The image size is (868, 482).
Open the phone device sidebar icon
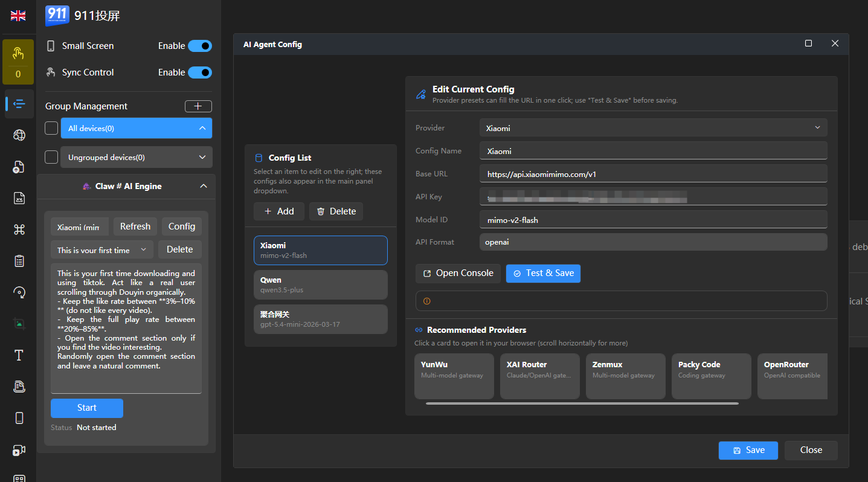coord(19,418)
